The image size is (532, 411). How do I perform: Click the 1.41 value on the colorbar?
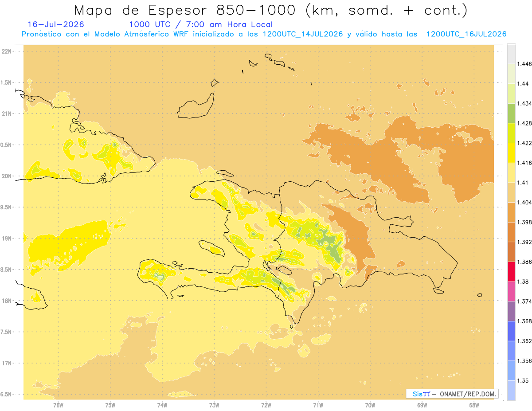pyautogui.click(x=523, y=183)
